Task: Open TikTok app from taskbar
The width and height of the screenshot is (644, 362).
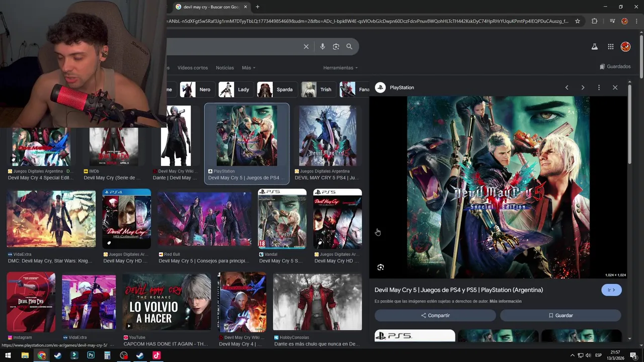Action: click(x=156, y=355)
